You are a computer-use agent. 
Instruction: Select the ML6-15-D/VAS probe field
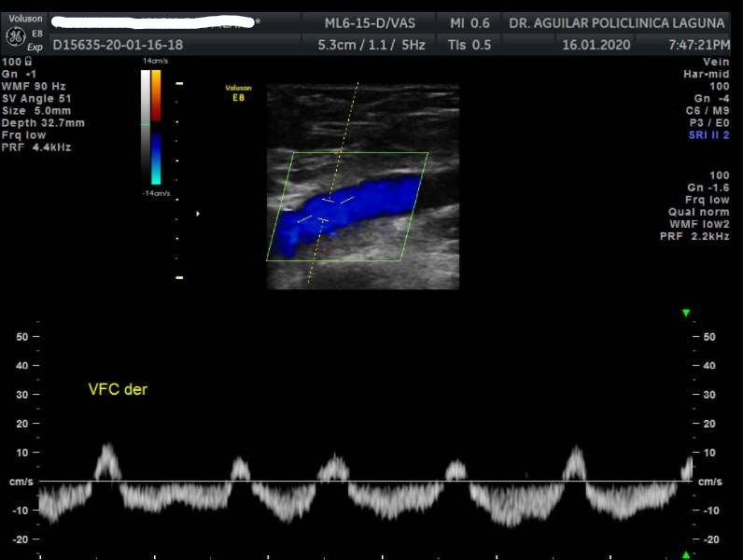point(370,22)
